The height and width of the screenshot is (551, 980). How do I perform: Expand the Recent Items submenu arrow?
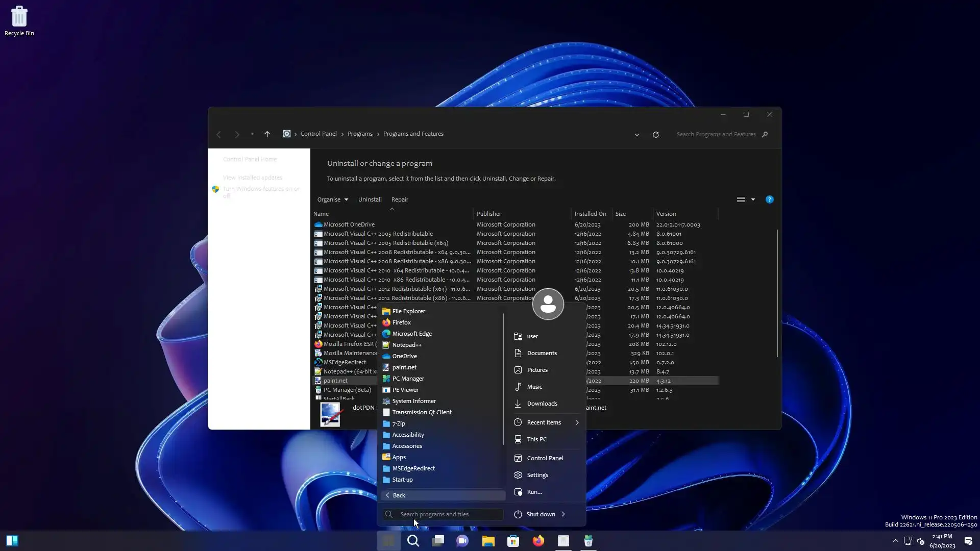point(577,422)
